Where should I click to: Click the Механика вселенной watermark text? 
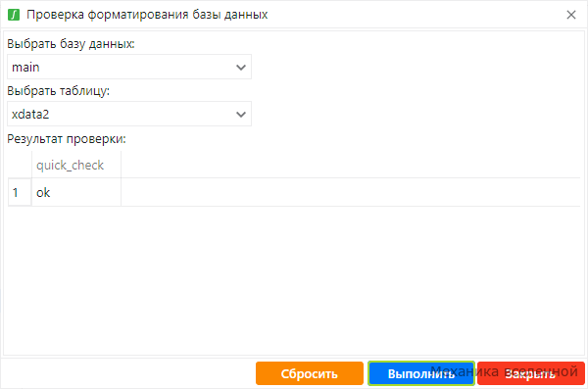(504, 371)
